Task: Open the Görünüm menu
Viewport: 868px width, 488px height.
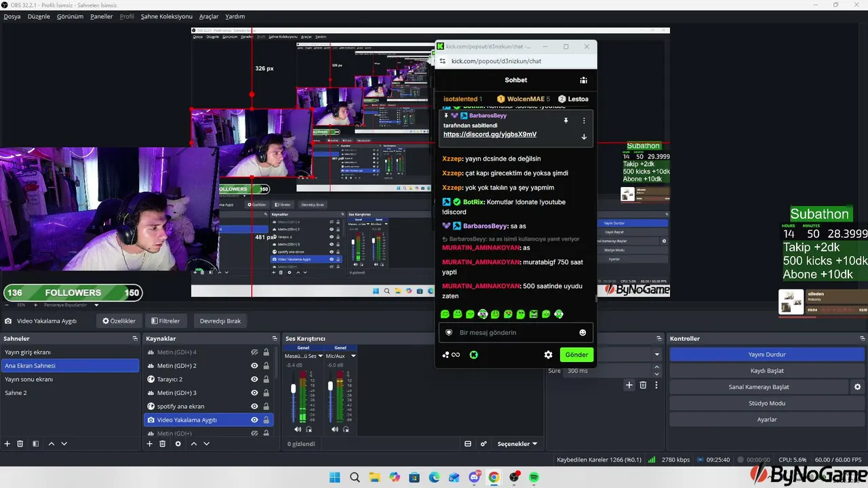Action: 71,16
